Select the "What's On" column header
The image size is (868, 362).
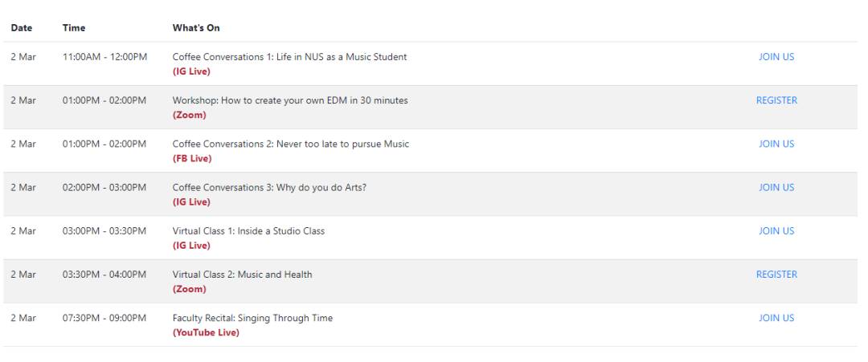pos(196,28)
